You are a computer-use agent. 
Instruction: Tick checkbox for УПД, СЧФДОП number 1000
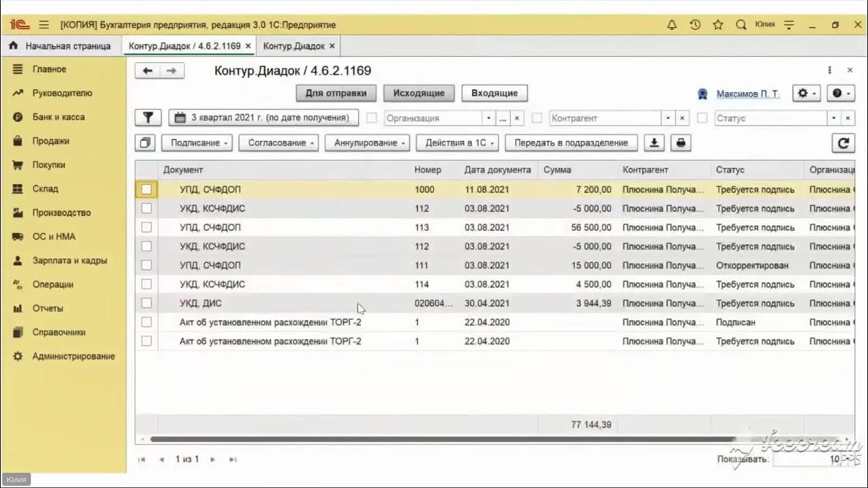(146, 189)
